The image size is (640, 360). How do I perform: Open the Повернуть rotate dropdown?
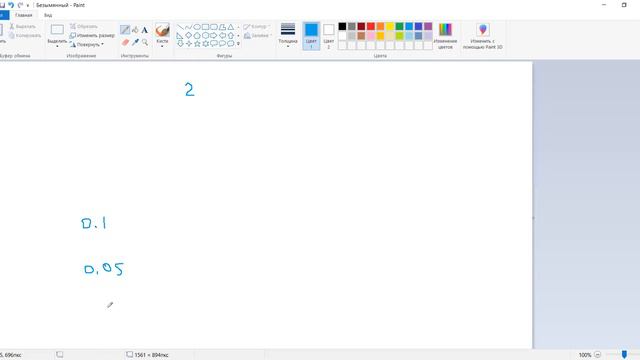point(87,44)
